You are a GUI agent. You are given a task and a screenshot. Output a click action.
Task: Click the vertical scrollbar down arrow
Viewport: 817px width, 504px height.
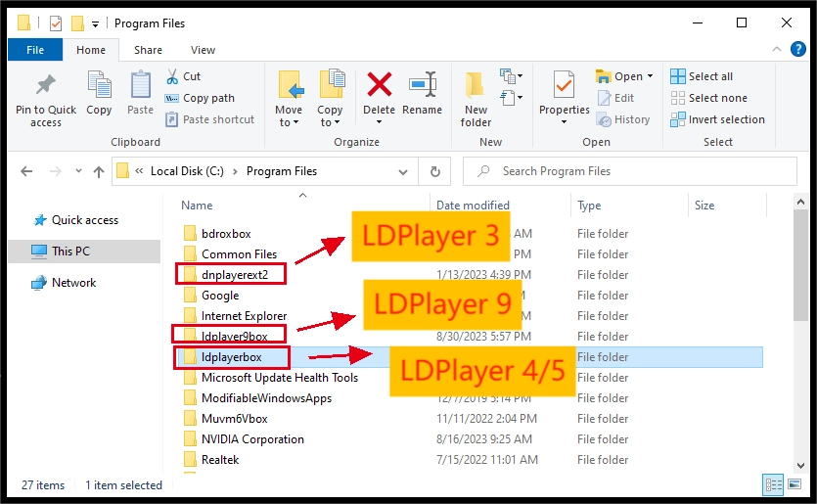point(800,466)
